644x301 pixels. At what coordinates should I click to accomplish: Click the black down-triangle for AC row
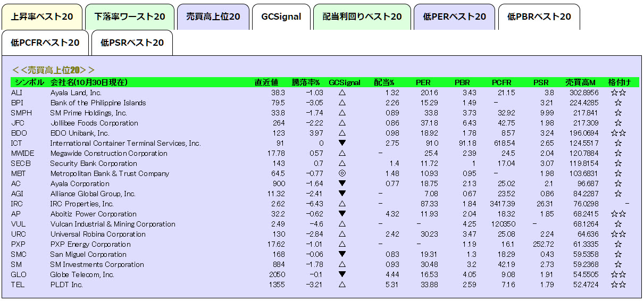click(342, 183)
